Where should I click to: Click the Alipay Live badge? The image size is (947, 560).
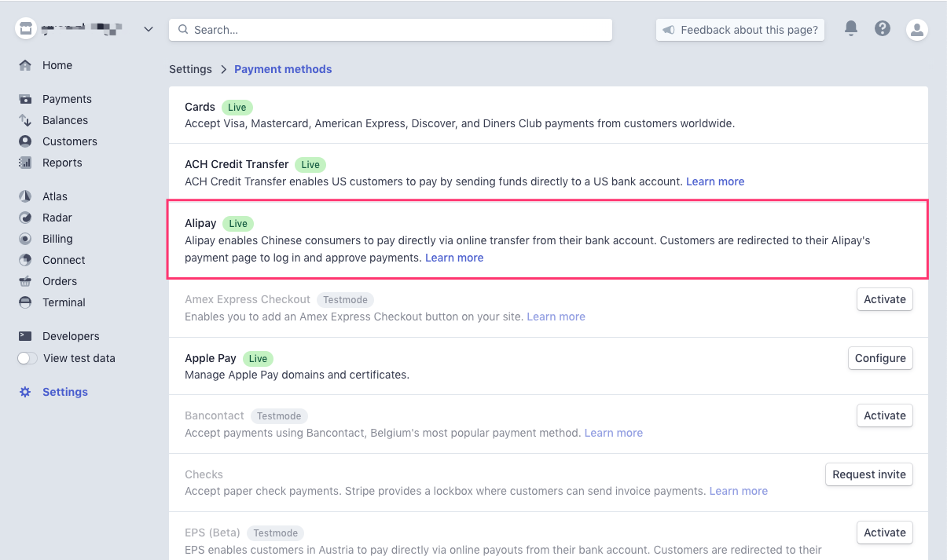click(238, 224)
